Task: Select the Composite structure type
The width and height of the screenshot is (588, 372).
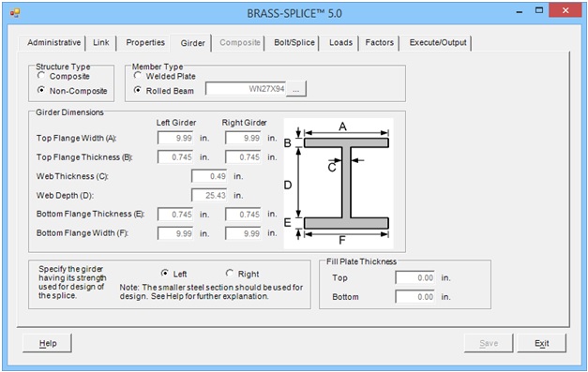Action: pyautogui.click(x=41, y=76)
